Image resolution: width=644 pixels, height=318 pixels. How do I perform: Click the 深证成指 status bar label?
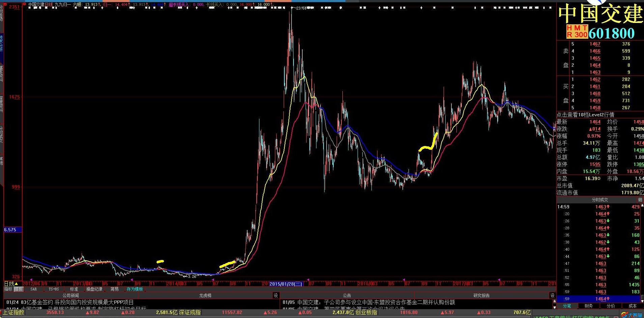[x=190, y=312]
